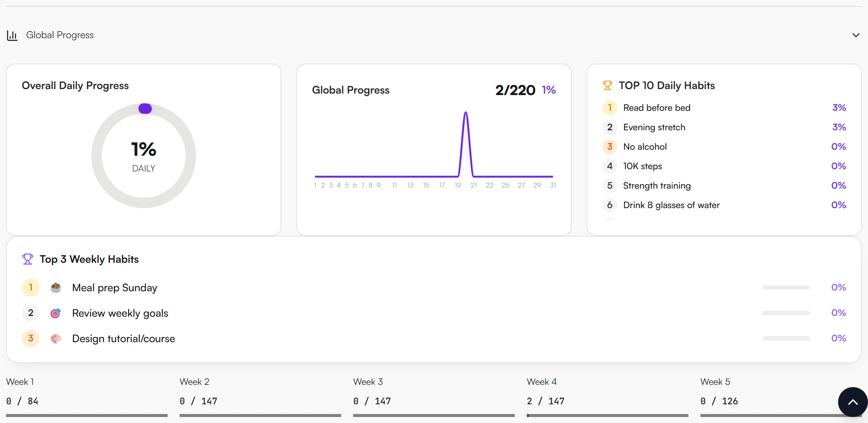Click rank badge 6 beside Drink 8 glasses
The image size is (868, 423).
click(x=610, y=205)
